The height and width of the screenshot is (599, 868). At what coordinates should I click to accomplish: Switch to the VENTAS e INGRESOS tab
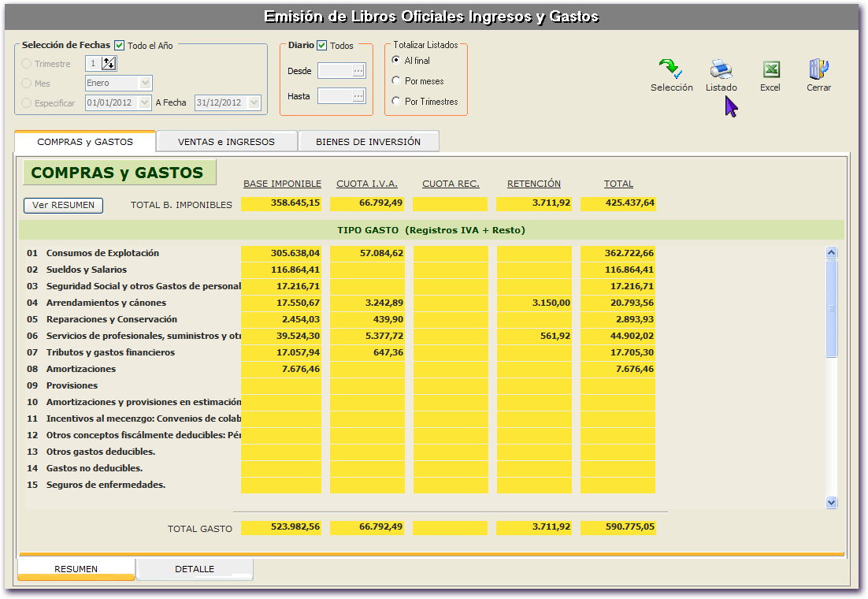click(x=226, y=142)
